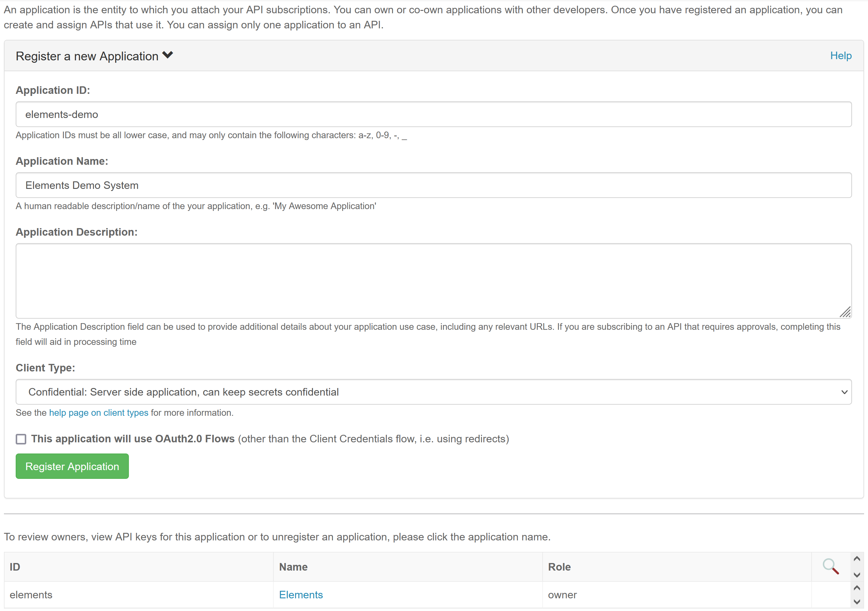Image resolution: width=868 pixels, height=611 pixels.
Task: Click into the Application Description text area
Action: (x=433, y=280)
